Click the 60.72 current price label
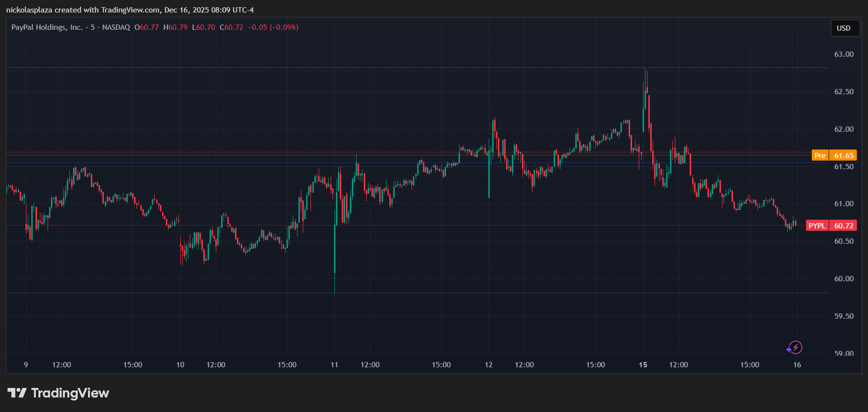868x412 pixels. click(x=843, y=225)
